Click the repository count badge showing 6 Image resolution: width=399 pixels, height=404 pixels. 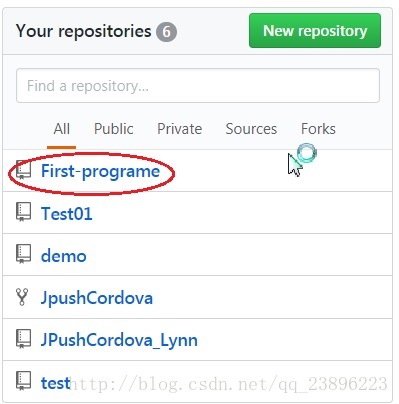tap(166, 32)
